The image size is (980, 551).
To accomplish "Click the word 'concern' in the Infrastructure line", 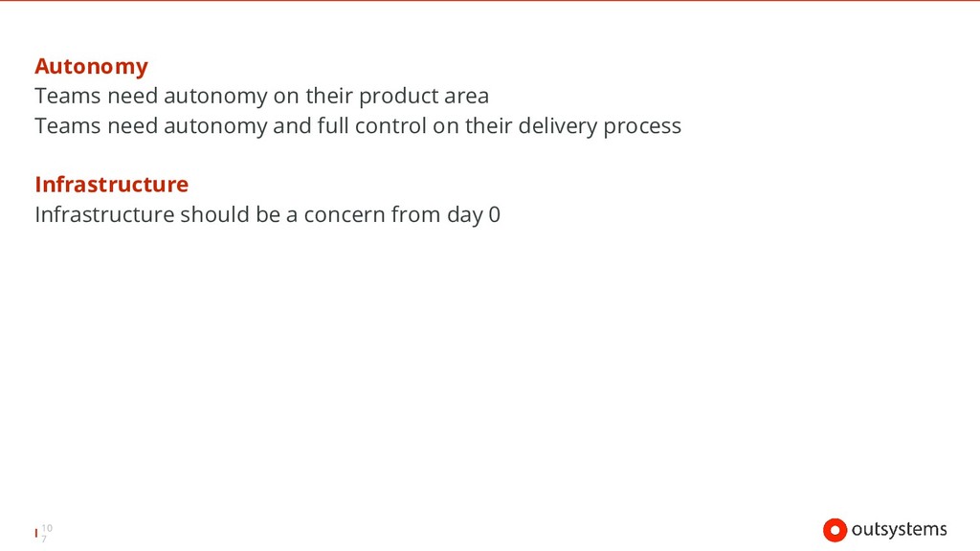I will [345, 215].
